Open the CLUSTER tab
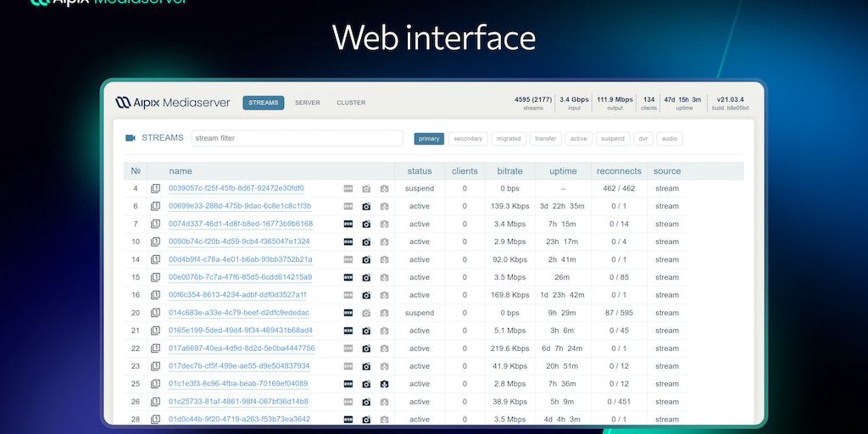 click(351, 103)
